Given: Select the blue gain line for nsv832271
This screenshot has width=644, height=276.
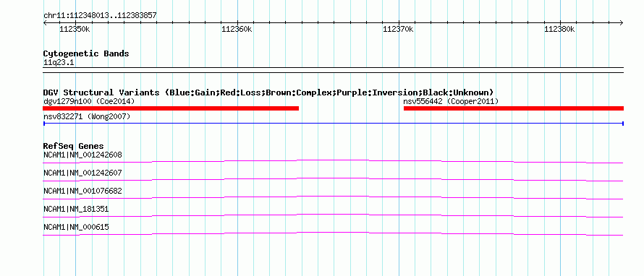Looking at the screenshot, I should (x=334, y=123).
